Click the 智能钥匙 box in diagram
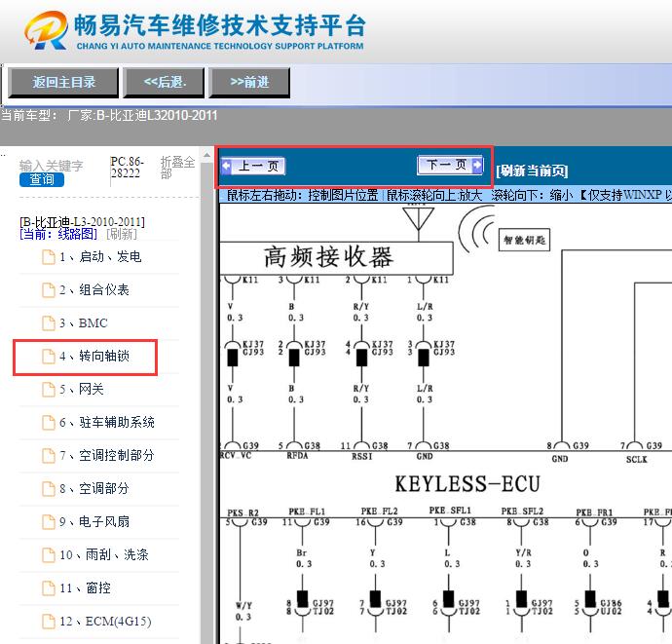672x644 pixels. 524,240
